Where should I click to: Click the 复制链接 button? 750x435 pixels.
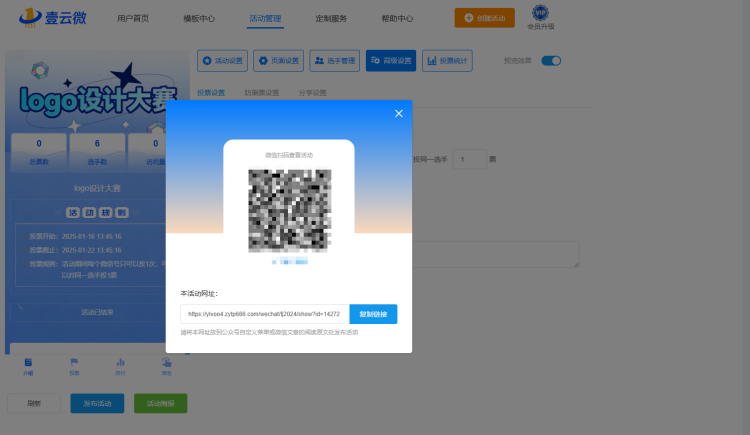(x=373, y=314)
